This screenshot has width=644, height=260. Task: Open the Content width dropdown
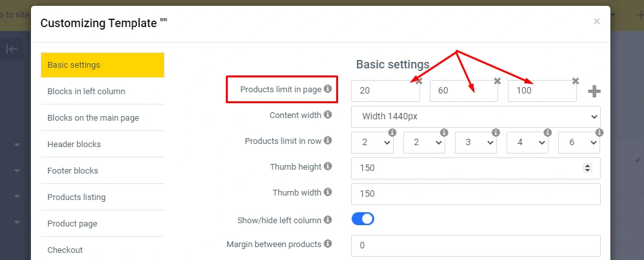click(476, 117)
